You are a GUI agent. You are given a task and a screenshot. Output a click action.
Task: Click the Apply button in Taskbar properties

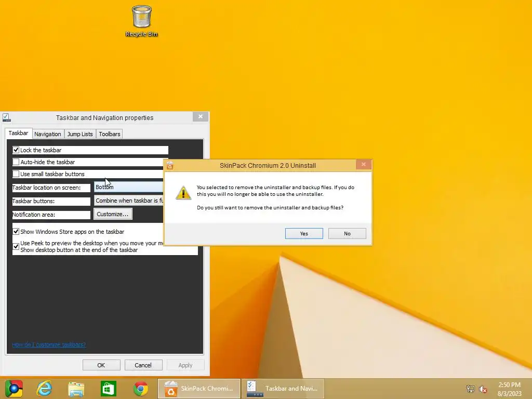pyautogui.click(x=185, y=365)
